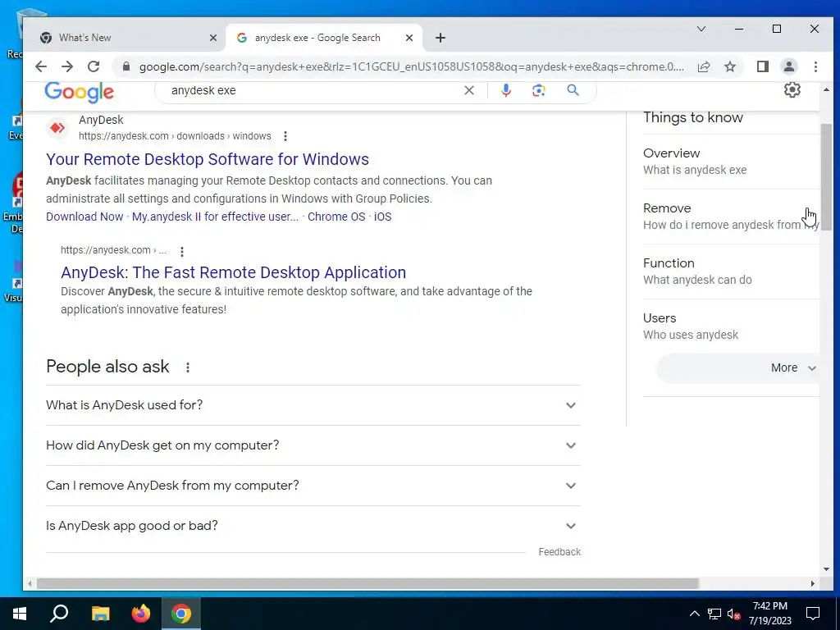Viewport: 840px width, 630px height.
Task: Click the anydesk.com downloads windows URL text
Action: click(175, 136)
